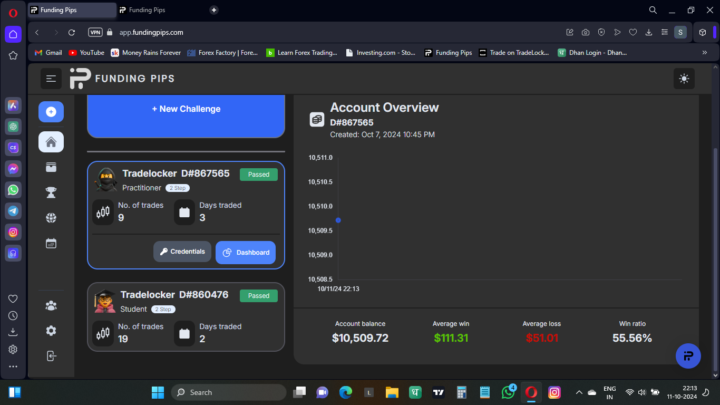Screen dimensions: 720x405
Task: Open the Windows Start menu
Action: pyautogui.click(x=158, y=393)
